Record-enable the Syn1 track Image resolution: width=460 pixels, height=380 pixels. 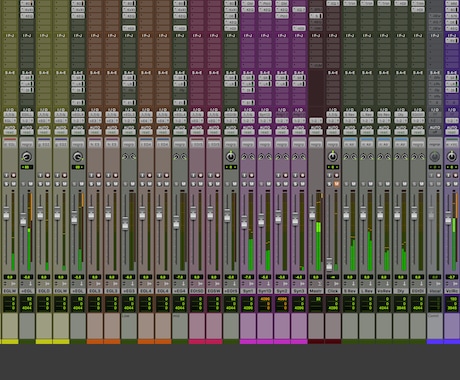point(251,175)
